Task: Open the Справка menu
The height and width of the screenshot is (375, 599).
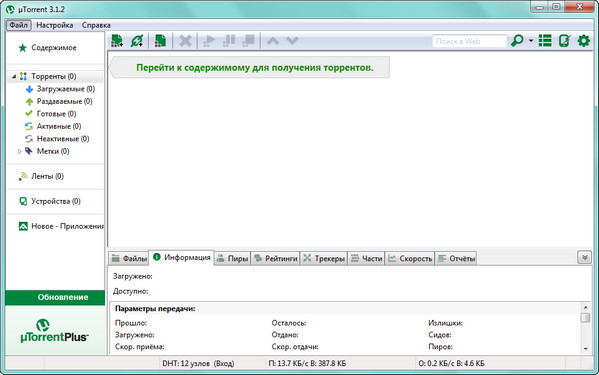Action: [x=96, y=25]
